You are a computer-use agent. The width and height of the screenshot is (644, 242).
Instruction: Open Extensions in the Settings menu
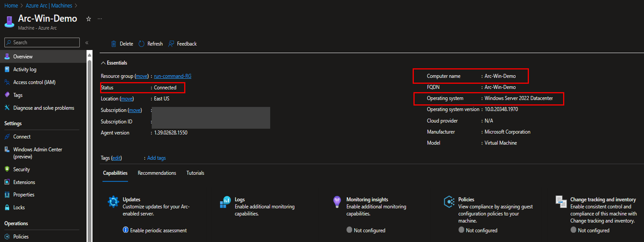tap(24, 182)
